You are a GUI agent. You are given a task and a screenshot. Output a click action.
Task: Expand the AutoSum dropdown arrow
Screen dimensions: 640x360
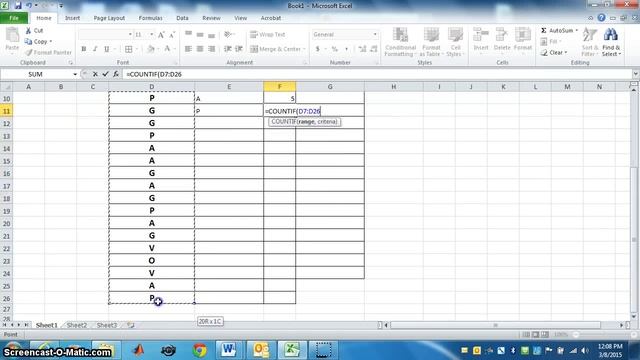point(577,31)
